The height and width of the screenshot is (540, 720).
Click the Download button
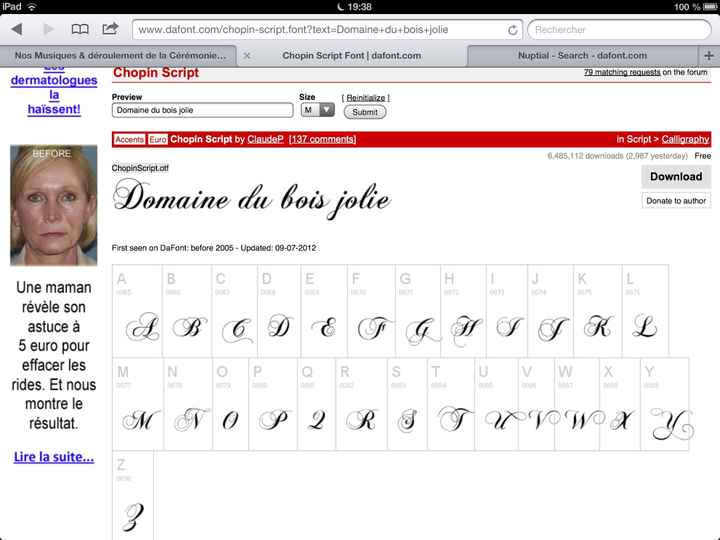pos(676,177)
